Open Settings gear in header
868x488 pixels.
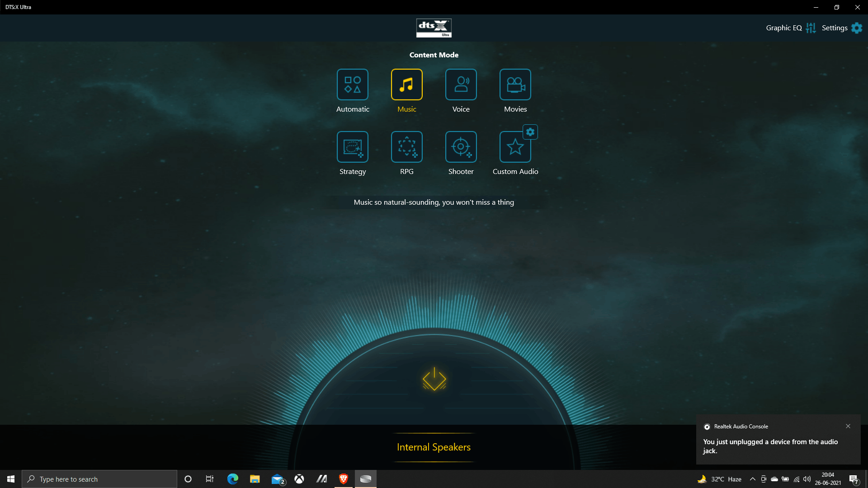click(x=857, y=28)
